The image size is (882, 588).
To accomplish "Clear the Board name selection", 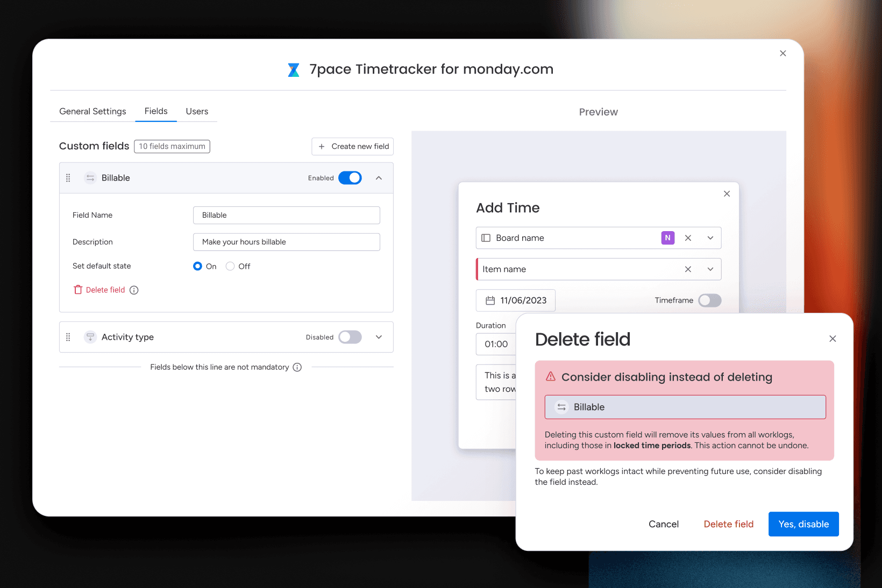I will pyautogui.click(x=688, y=238).
